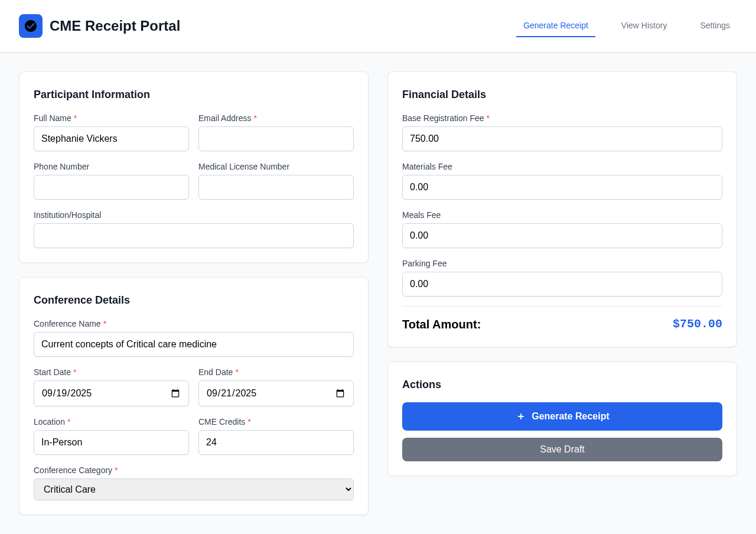The image size is (756, 534).
Task: Open the Conference Category dropdown
Action: (193, 489)
